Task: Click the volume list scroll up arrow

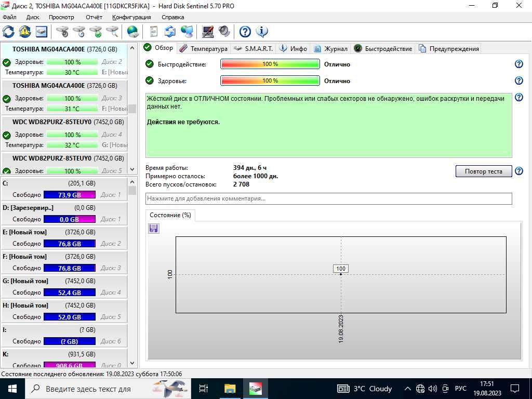Action: click(132, 182)
